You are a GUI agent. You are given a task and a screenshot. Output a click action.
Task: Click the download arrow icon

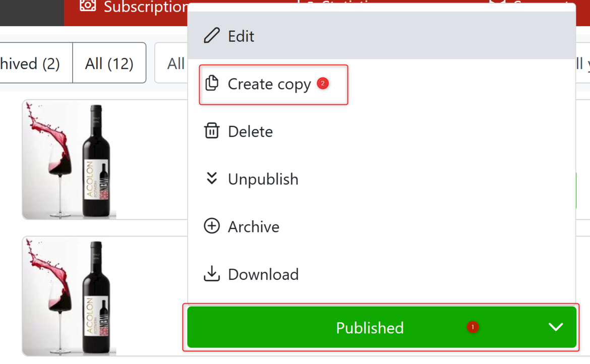pyautogui.click(x=212, y=274)
